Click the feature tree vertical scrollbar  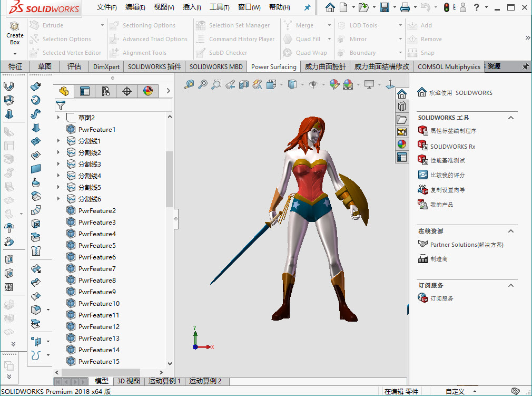pos(169,179)
